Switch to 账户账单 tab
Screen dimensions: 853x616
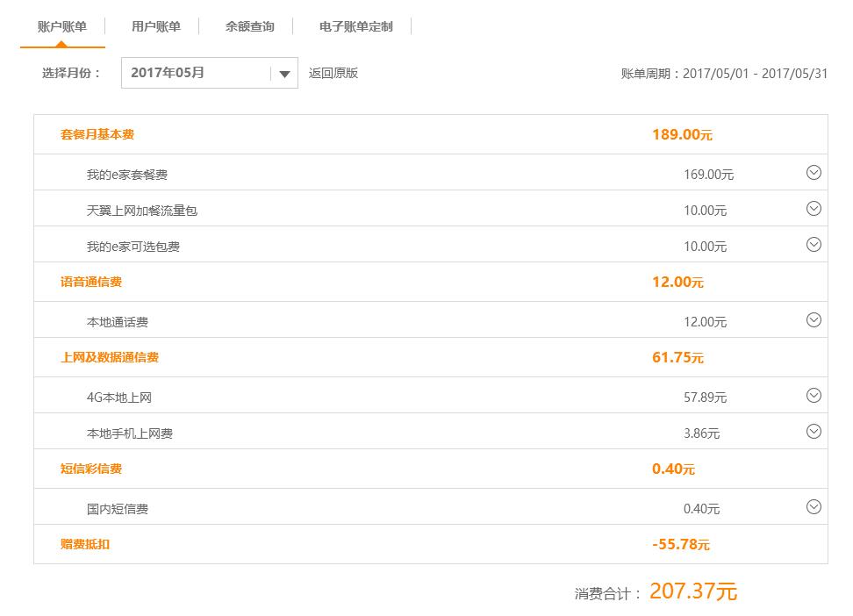pyautogui.click(x=62, y=26)
